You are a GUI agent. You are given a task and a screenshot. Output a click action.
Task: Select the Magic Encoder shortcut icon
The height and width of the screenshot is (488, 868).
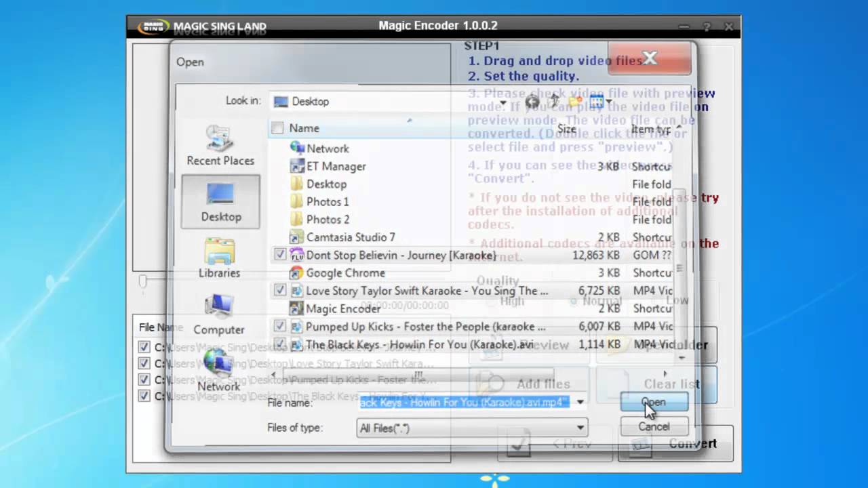tap(296, 308)
